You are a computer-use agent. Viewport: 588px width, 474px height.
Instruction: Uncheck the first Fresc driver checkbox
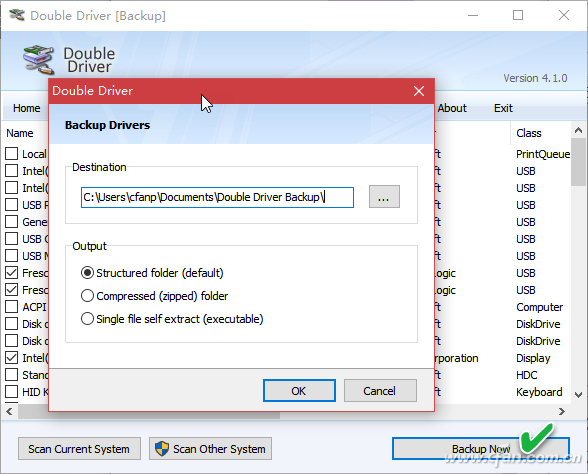click(x=12, y=272)
